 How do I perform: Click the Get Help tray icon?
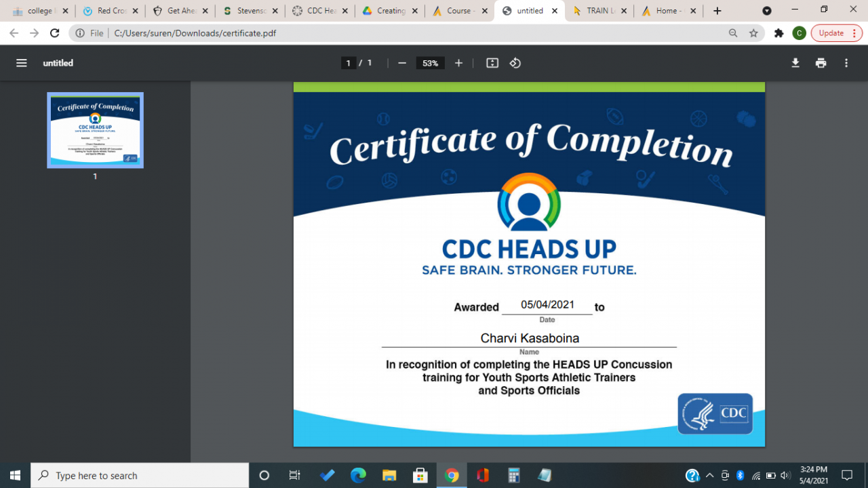pos(692,475)
